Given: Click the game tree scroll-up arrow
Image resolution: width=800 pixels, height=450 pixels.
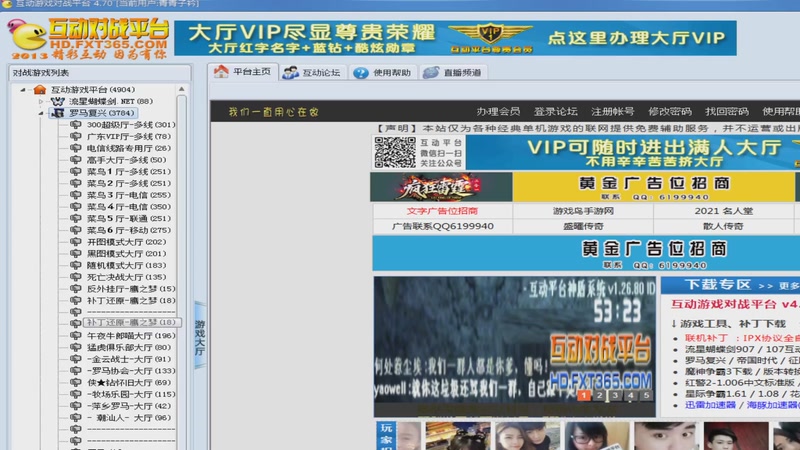Looking at the screenshot, I should pos(181,89).
